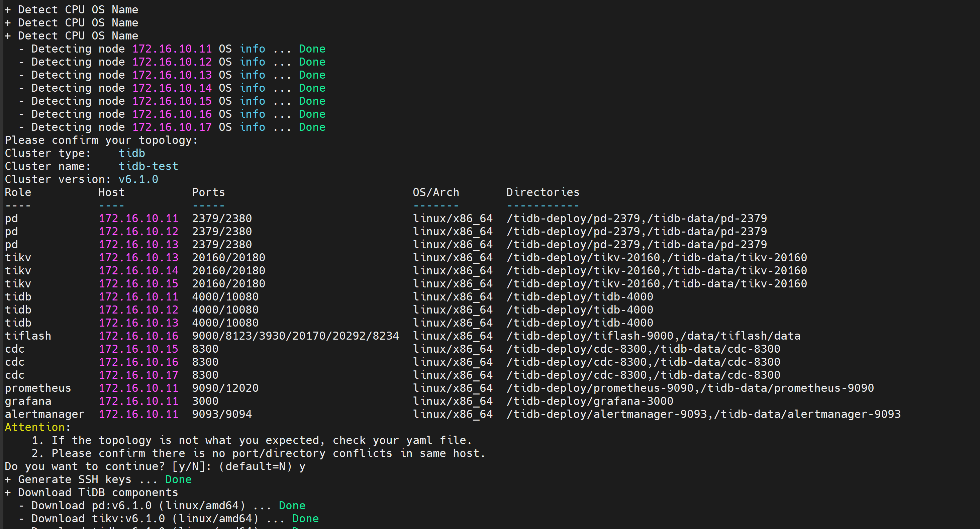Click the alertmanager-9093 directory path

coord(703,414)
